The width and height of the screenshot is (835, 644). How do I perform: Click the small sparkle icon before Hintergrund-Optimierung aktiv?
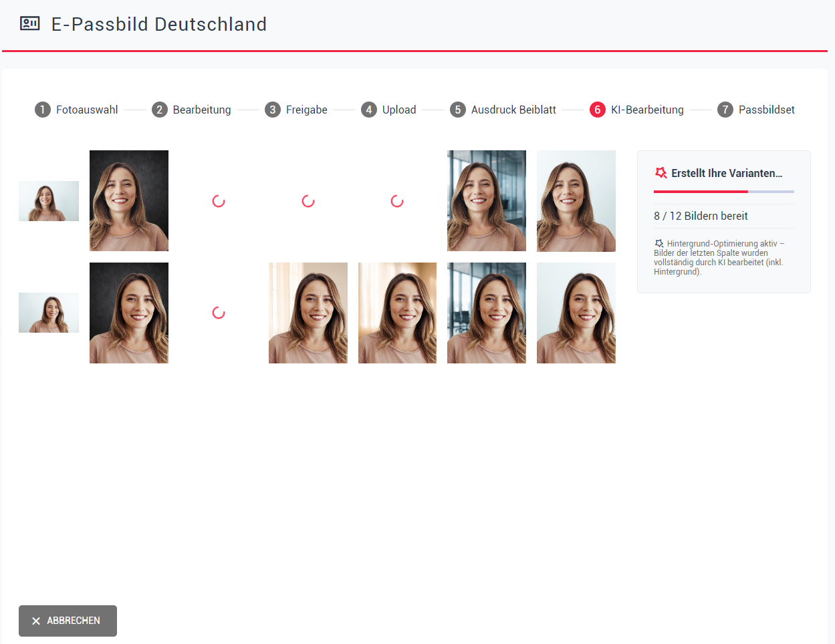point(659,243)
